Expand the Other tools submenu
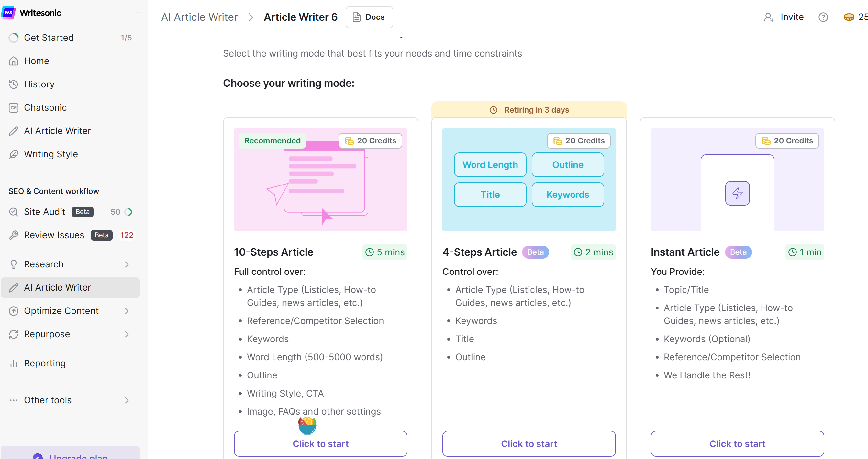 point(127,400)
